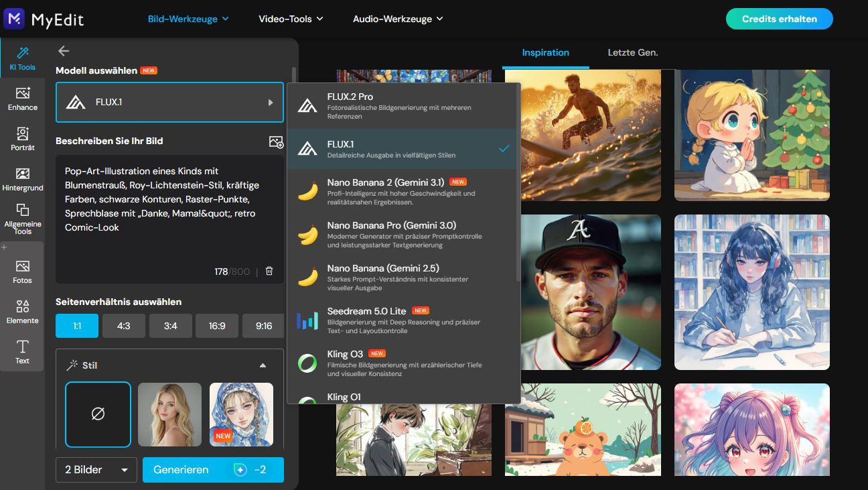Open the Fotos sidebar section

pyautogui.click(x=22, y=271)
